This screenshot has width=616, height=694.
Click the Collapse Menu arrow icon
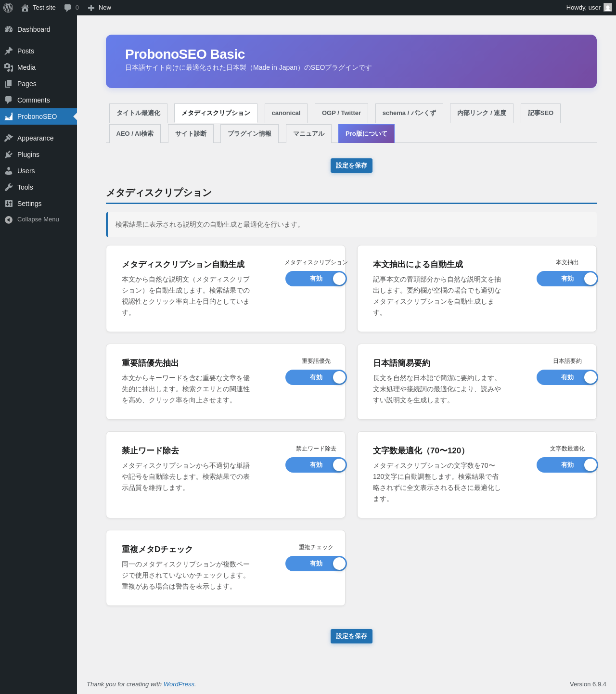9,219
